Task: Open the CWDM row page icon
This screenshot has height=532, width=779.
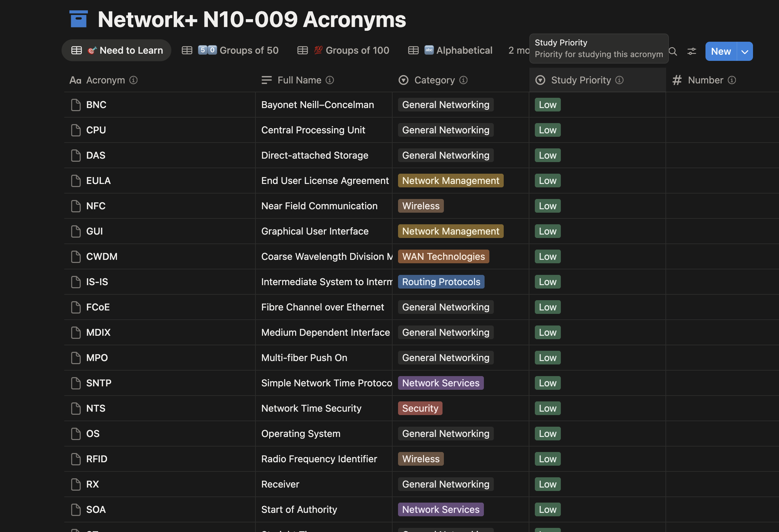Action: (x=76, y=256)
